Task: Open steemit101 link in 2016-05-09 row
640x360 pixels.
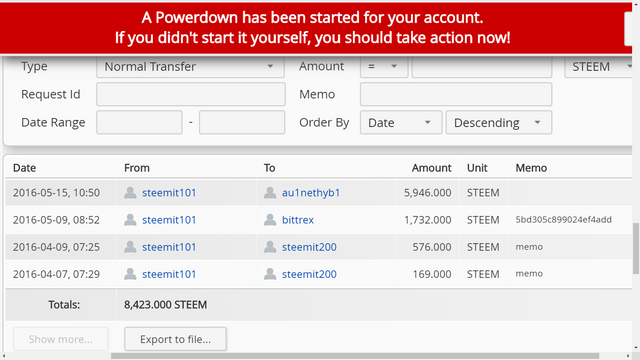Action: tap(169, 220)
